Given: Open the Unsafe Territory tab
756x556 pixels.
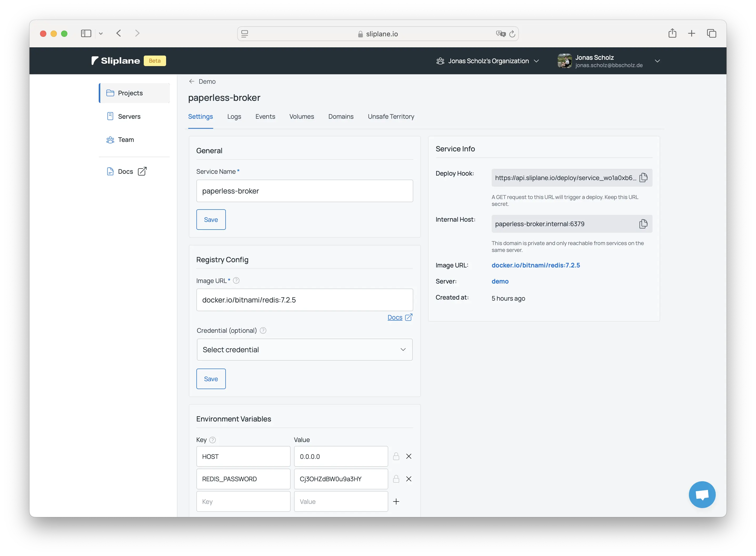Looking at the screenshot, I should click(x=391, y=116).
